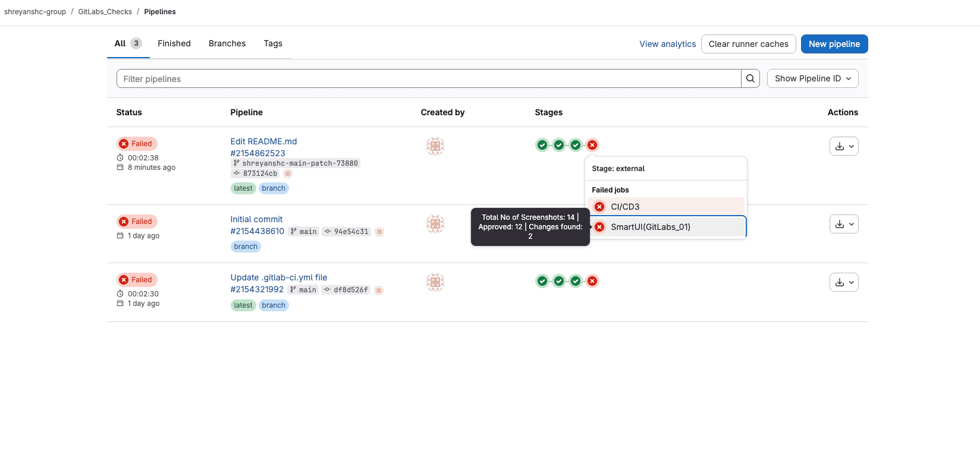Click red failed icon beside CI/CD3 job
The image size is (980, 461).
point(599,207)
